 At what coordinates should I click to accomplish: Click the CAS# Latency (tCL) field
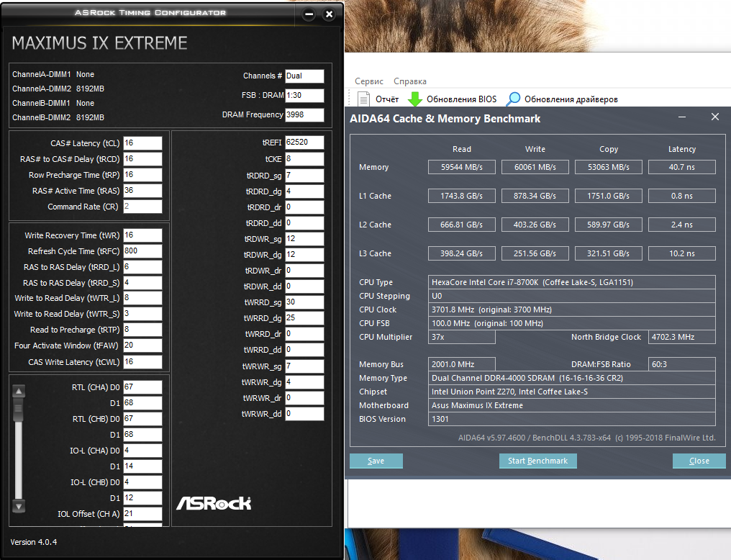[142, 143]
